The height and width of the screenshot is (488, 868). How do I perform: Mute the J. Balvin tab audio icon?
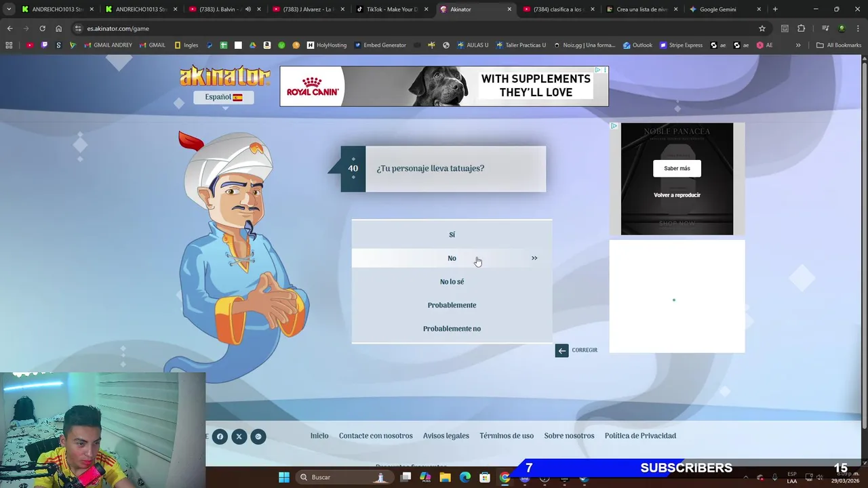[248, 9]
